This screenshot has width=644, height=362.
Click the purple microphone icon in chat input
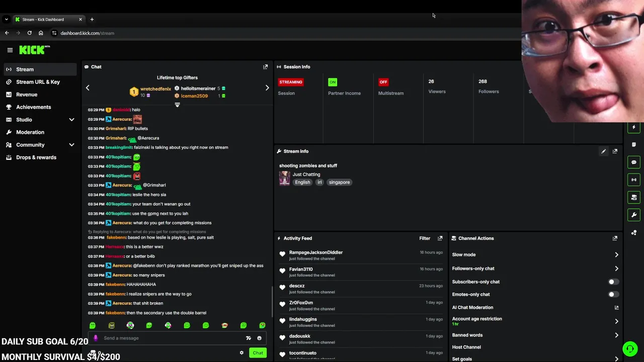tap(96, 338)
